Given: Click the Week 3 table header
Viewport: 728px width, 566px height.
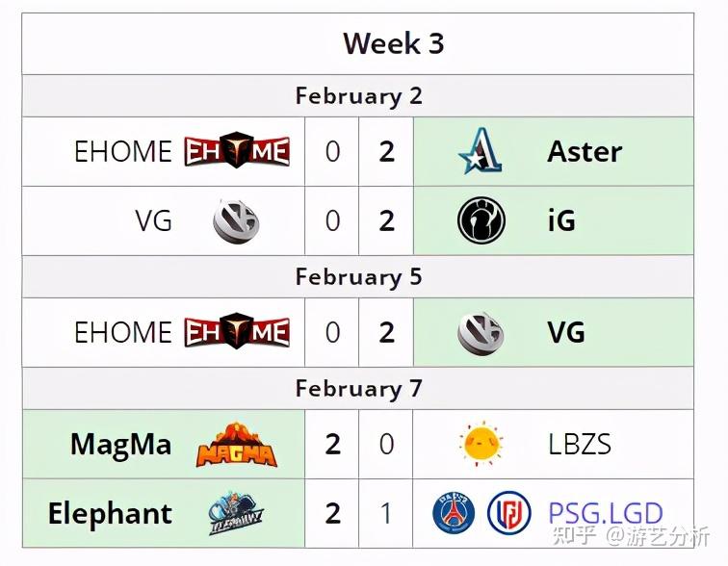Looking at the screenshot, I should tap(393, 43).
